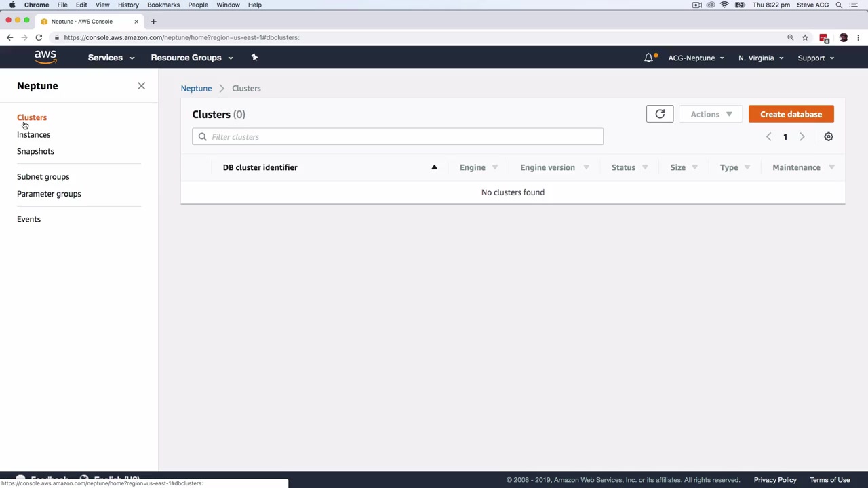The height and width of the screenshot is (488, 868).
Task: Open the Type column filter arrow
Action: [x=747, y=167]
